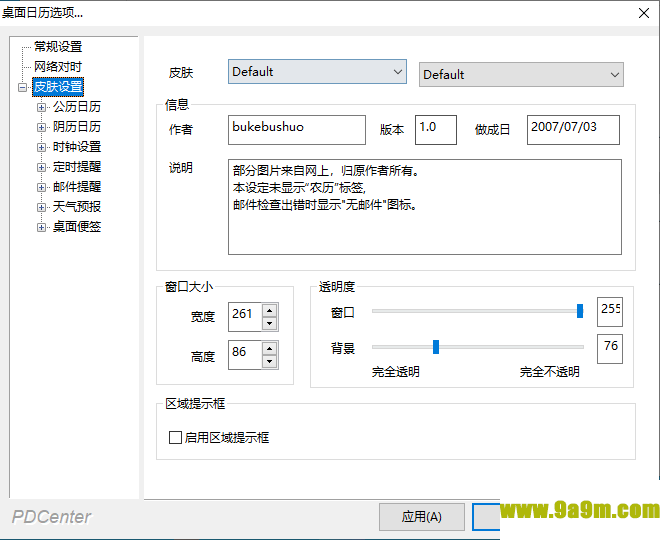This screenshot has width=660, height=540.
Task: Click inside the 说明 description text box
Action: coord(425,207)
